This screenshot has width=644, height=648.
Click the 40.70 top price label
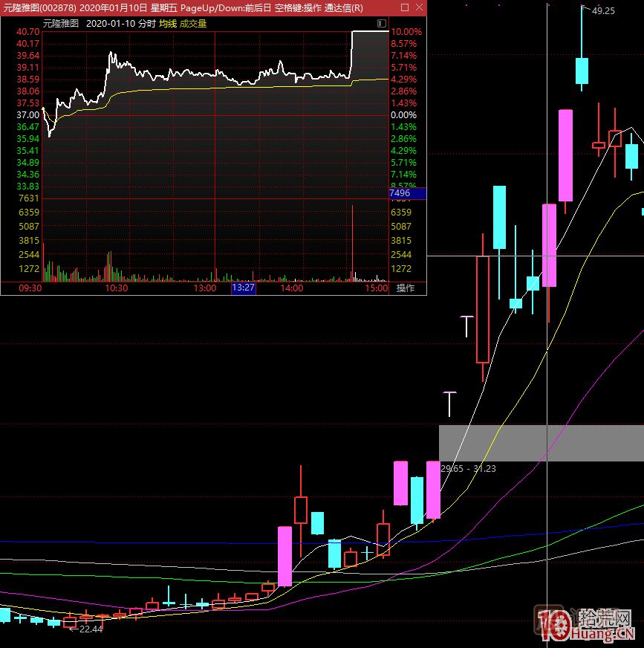pos(27,32)
